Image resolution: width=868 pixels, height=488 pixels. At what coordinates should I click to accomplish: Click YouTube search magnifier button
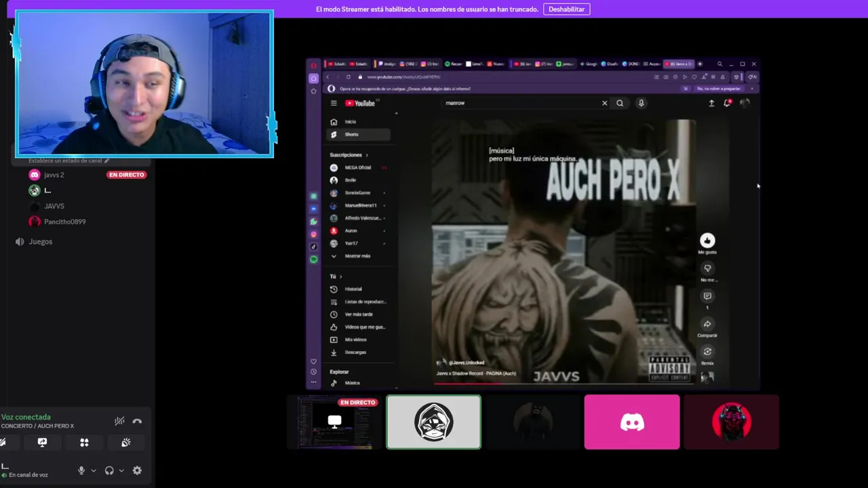(x=620, y=103)
